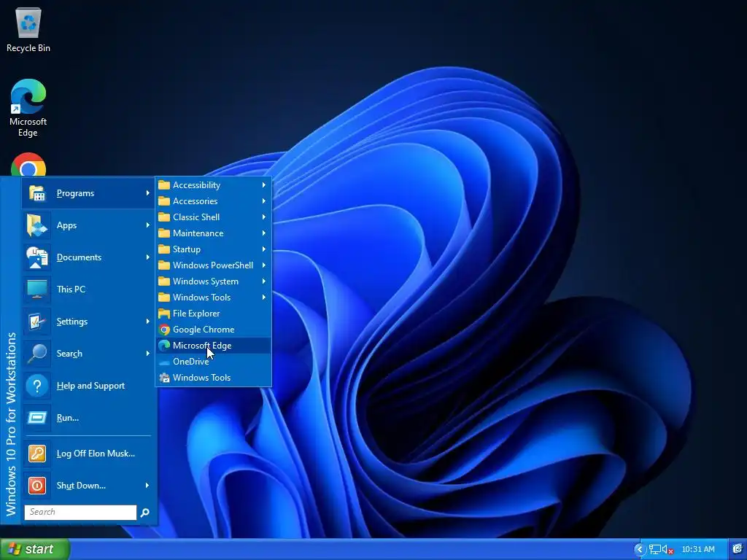
Task: Click the Search magnifier icon beside Search label
Action: [36, 354]
